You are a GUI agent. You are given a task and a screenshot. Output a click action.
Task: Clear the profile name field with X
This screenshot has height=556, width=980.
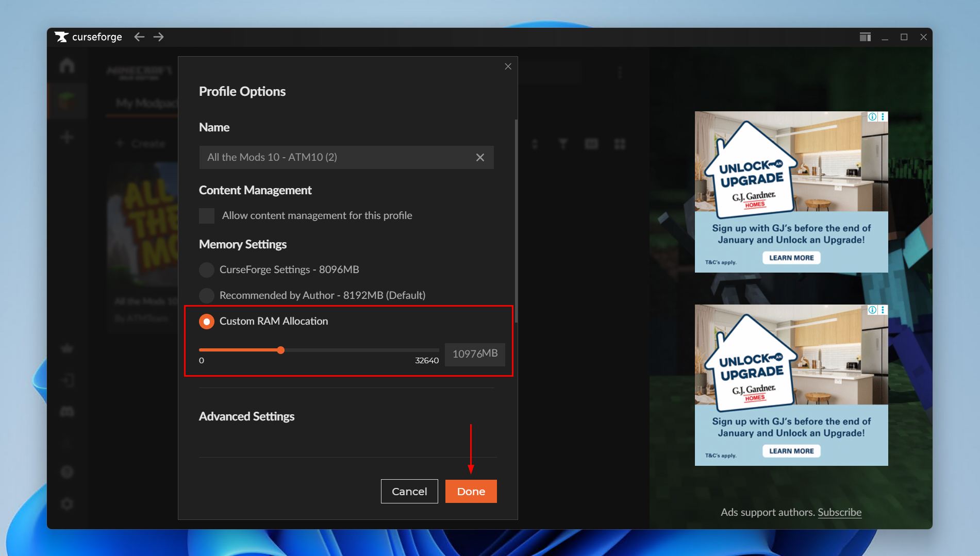tap(480, 157)
